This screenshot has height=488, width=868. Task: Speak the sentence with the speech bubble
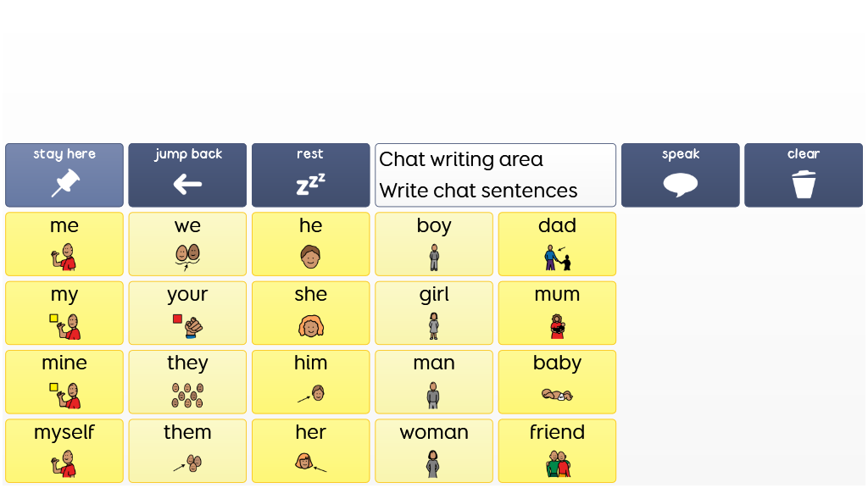(x=681, y=175)
